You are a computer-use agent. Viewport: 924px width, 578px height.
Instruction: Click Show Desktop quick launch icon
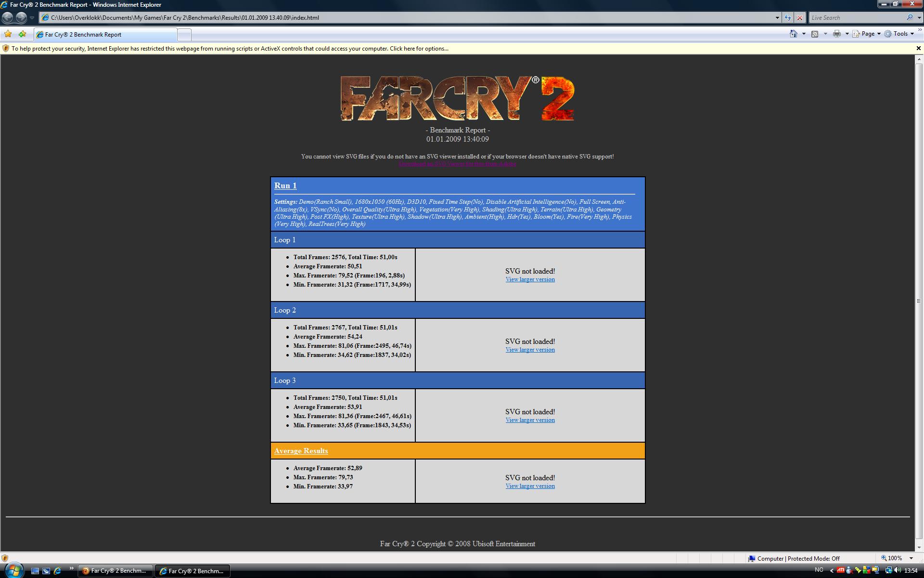pyautogui.click(x=35, y=571)
